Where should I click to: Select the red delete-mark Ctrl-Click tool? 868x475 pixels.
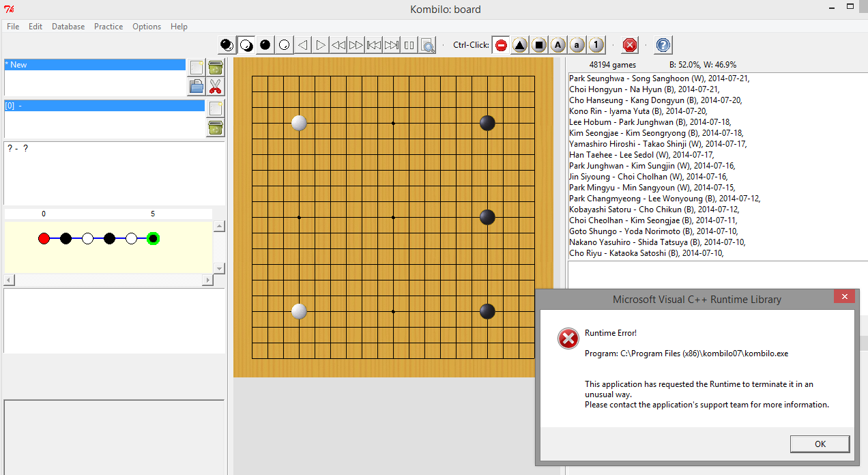[501, 45]
